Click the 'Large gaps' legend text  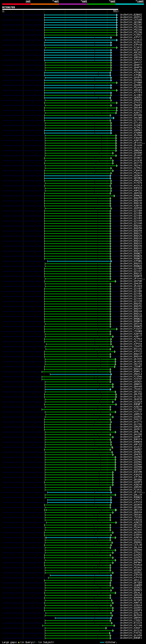[x=10, y=642]
